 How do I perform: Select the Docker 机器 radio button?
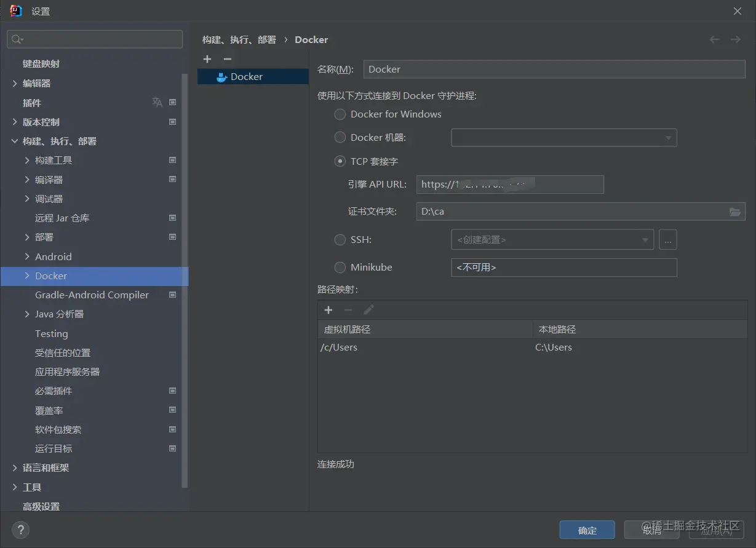pyautogui.click(x=340, y=137)
